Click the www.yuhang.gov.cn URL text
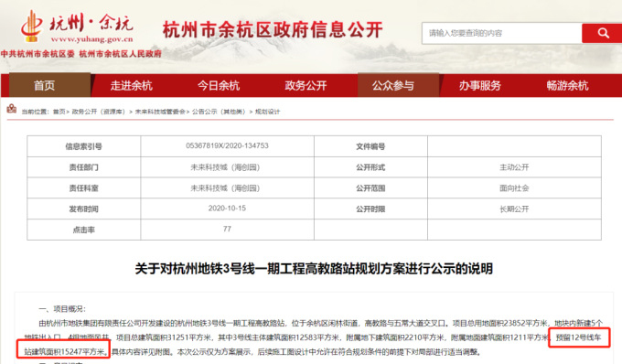The image size is (622, 364). [91, 38]
